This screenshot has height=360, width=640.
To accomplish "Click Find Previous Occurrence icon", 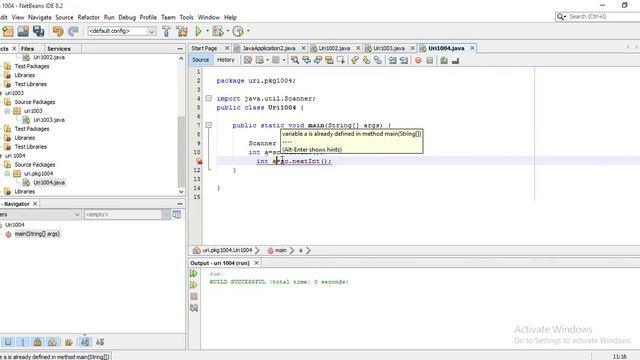I will (x=306, y=60).
